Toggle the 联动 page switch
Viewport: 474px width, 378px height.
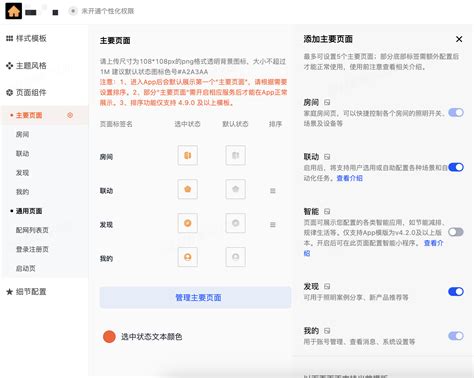pyautogui.click(x=456, y=167)
